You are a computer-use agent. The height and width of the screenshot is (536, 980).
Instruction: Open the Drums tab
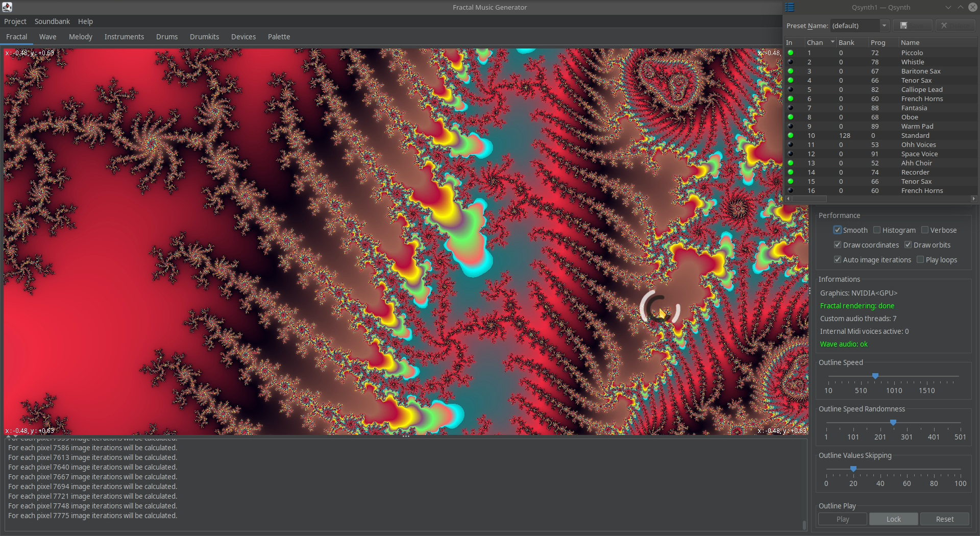point(167,37)
